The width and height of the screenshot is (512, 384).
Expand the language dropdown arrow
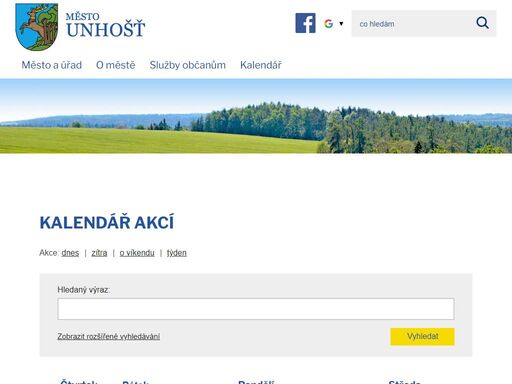tap(341, 24)
